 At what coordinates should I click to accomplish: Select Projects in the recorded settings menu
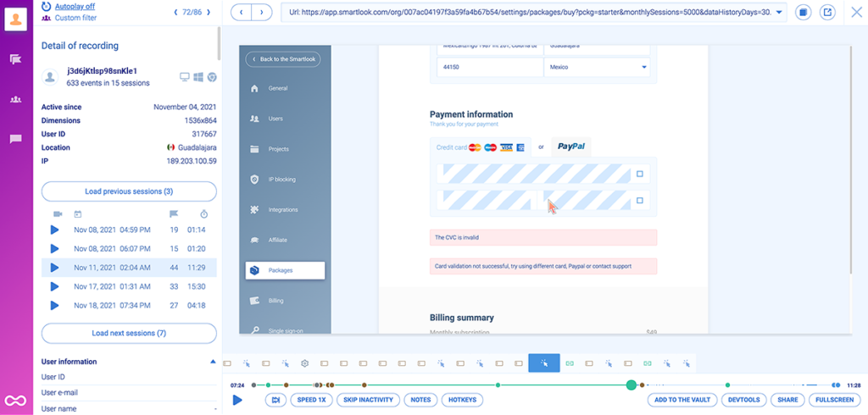coord(278,149)
